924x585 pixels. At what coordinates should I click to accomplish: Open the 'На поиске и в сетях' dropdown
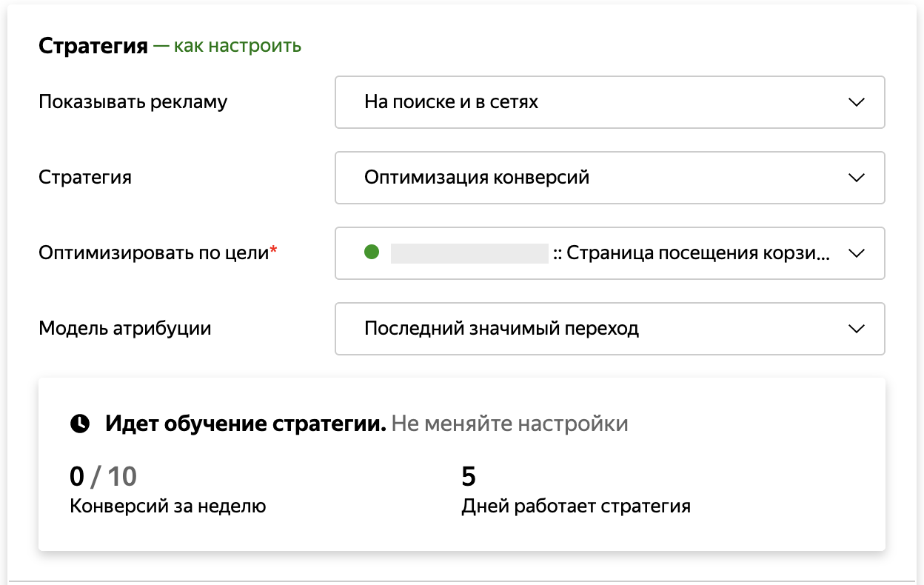tap(592, 102)
